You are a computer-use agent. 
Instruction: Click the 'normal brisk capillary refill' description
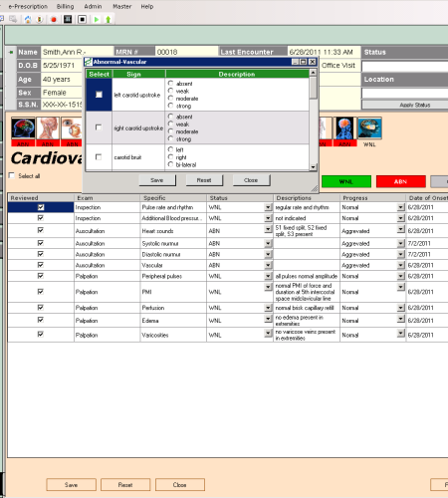tap(307, 308)
